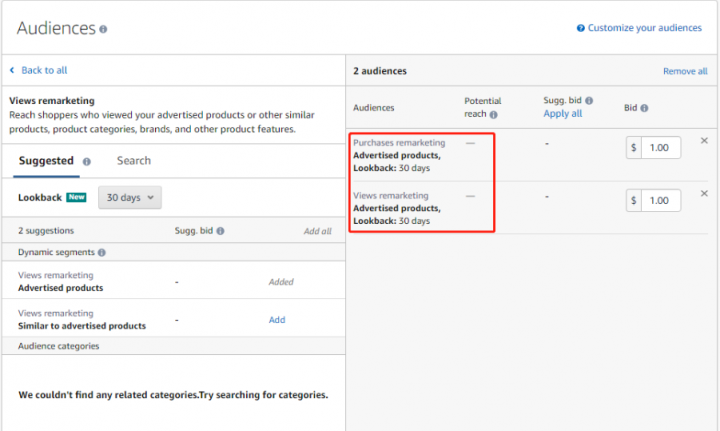Image resolution: width=720 pixels, height=431 pixels.
Task: Remove the Purchases remarketing audience with X
Action: click(704, 141)
